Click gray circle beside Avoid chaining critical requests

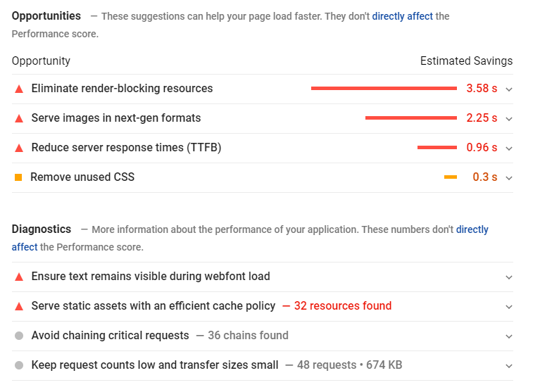coord(19,336)
